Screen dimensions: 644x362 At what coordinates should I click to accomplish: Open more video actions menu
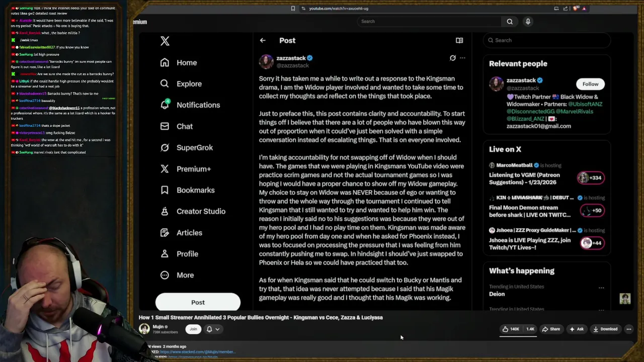tap(628, 329)
